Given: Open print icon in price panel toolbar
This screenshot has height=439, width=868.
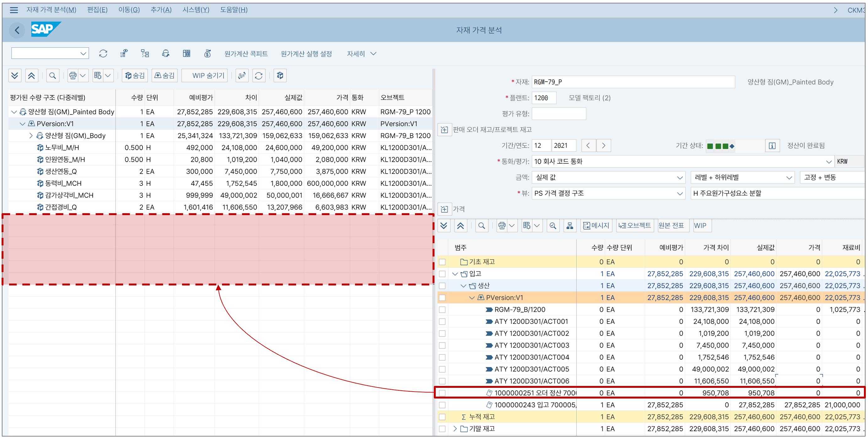Looking at the screenshot, I should coord(502,226).
